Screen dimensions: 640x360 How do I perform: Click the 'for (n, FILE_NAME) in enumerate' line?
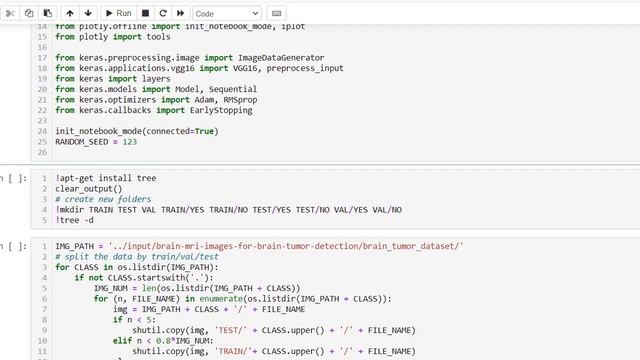(x=242, y=299)
